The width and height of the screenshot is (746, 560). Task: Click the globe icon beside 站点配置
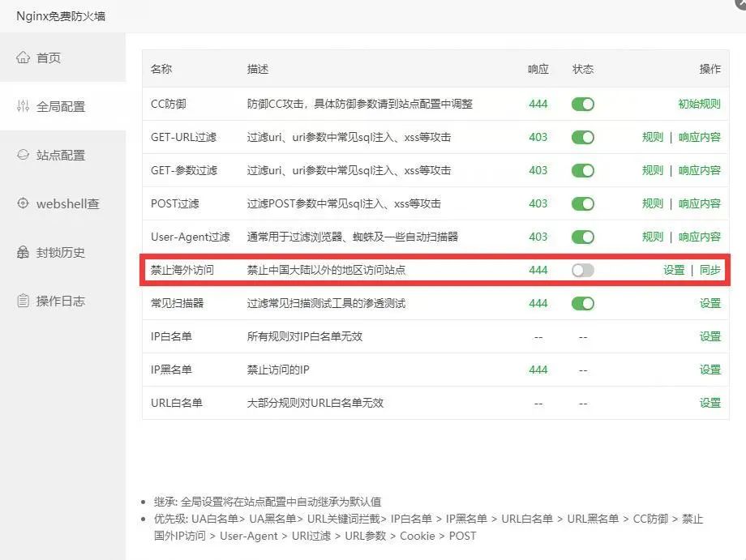pyautogui.click(x=23, y=155)
